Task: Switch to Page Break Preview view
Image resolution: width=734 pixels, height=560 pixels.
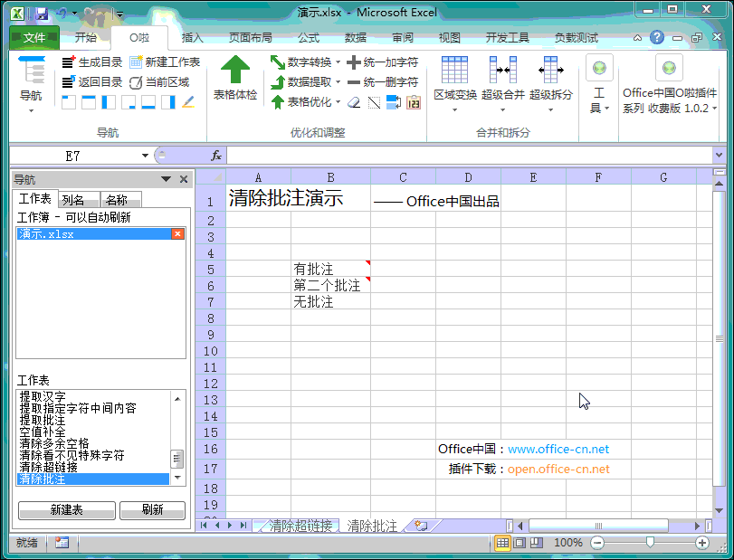Action: tap(537, 543)
